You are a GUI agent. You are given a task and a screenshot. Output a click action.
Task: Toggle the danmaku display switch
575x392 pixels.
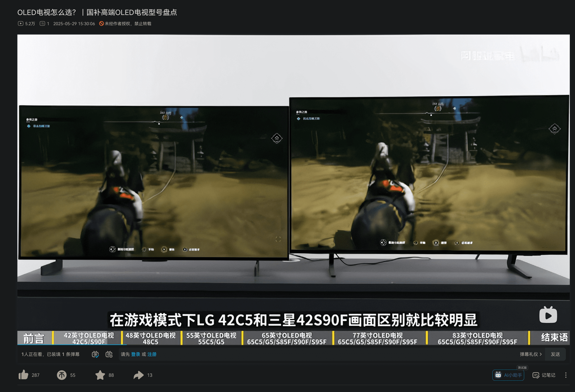[95, 354]
